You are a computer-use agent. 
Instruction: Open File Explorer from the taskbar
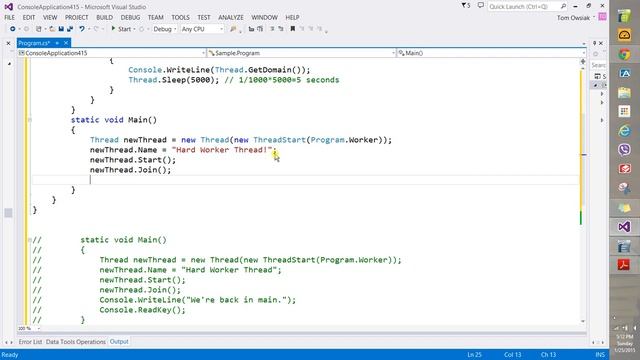[624, 93]
